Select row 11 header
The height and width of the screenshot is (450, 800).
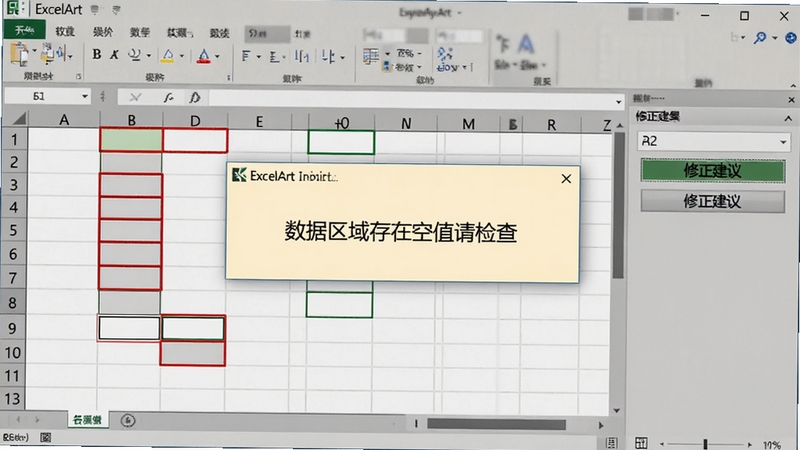[12, 376]
